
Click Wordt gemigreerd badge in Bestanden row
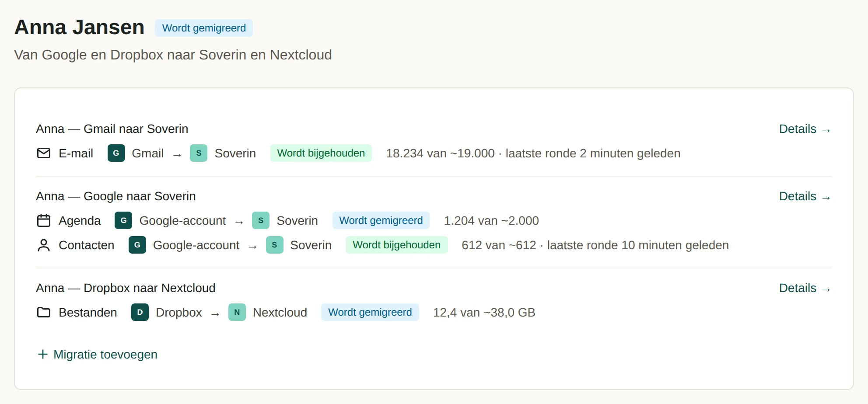pyautogui.click(x=370, y=312)
